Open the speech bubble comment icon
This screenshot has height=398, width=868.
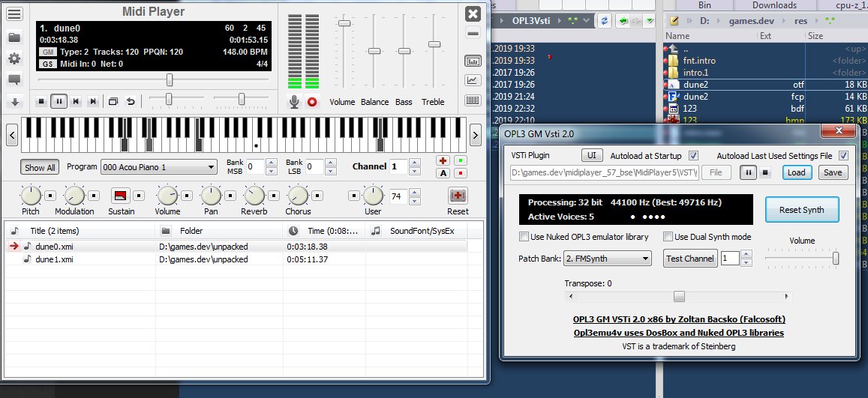(x=14, y=80)
